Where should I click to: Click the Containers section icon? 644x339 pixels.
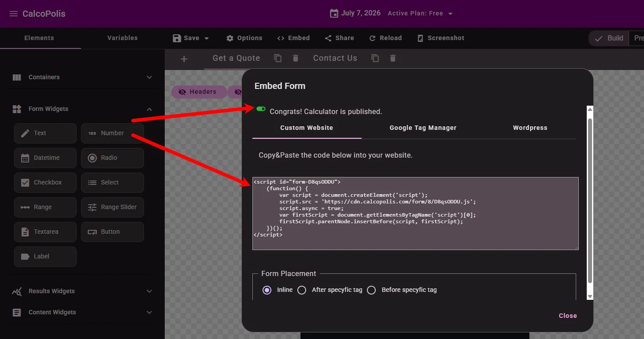pyautogui.click(x=17, y=77)
